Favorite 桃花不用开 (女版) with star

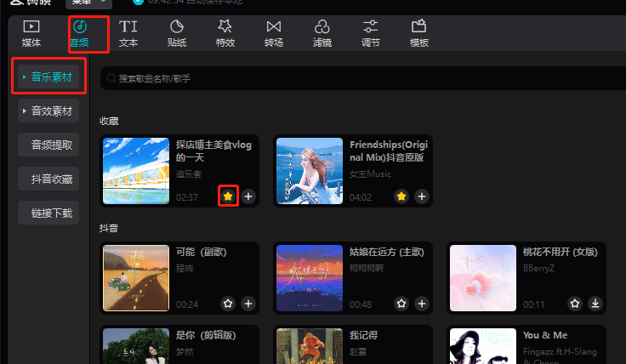click(x=575, y=304)
